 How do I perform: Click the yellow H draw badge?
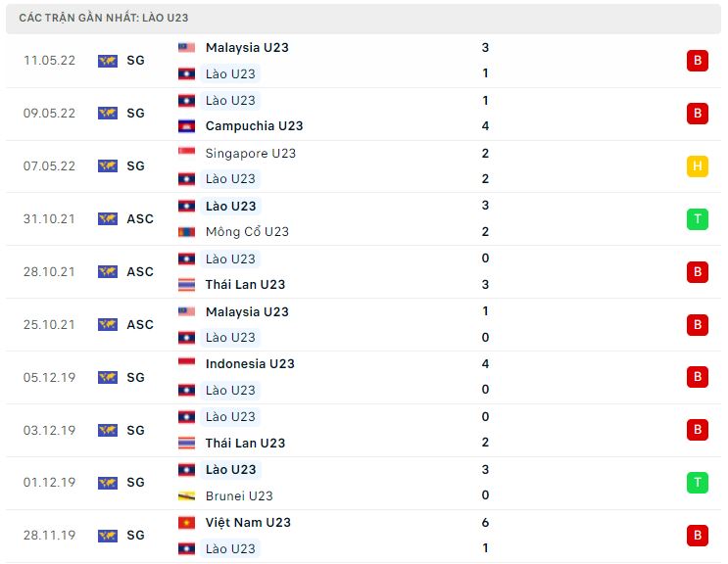point(698,166)
